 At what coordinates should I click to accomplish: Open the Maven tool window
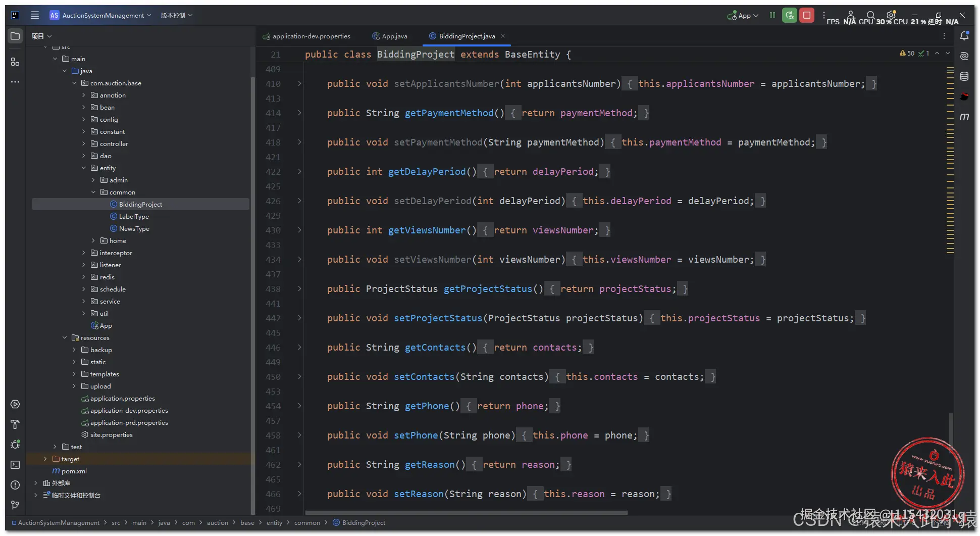(x=964, y=117)
